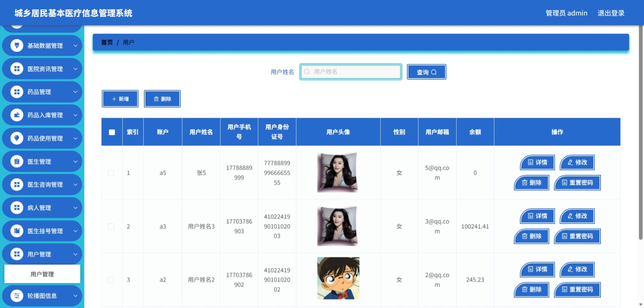The image size is (644, 308).
Task: Open 详情 for user 张5
Action: click(537, 162)
